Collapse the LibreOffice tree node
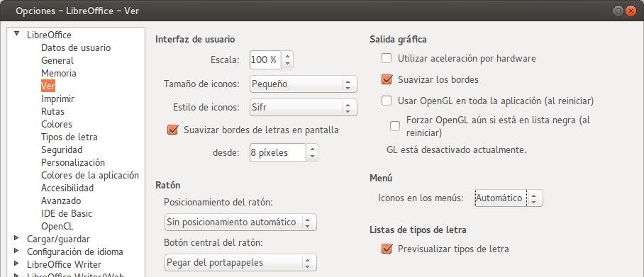 coord(17,34)
